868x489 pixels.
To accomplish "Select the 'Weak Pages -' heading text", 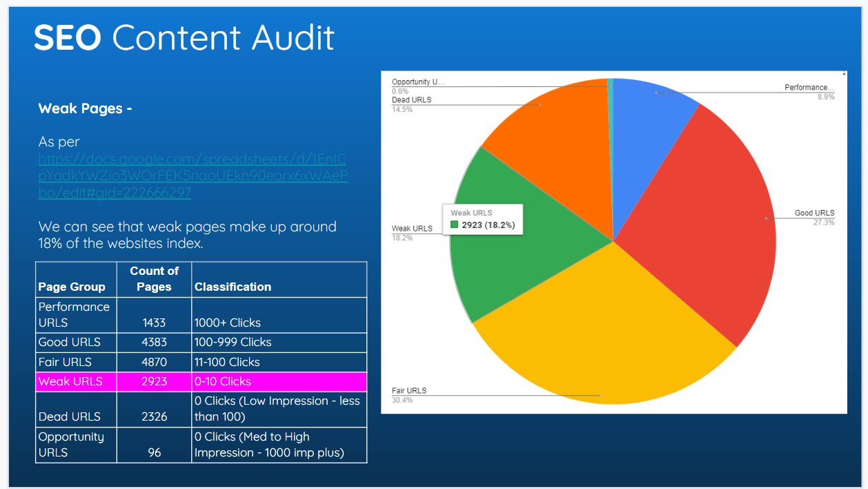I will pos(85,108).
